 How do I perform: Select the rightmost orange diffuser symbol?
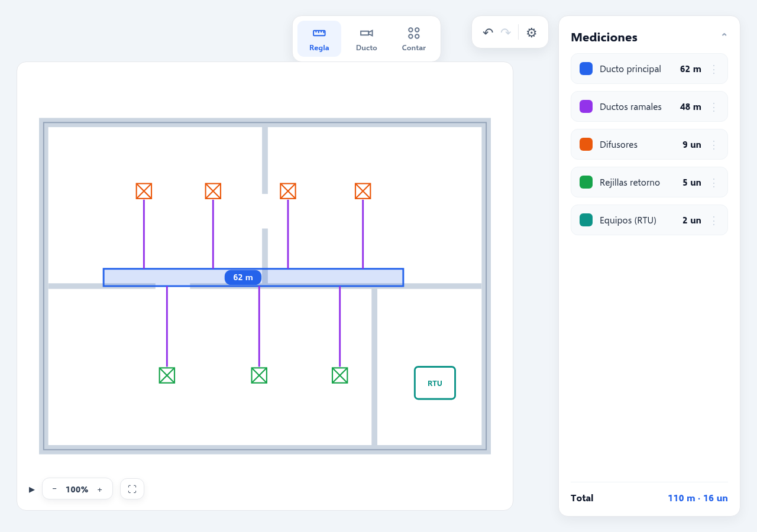coord(363,191)
